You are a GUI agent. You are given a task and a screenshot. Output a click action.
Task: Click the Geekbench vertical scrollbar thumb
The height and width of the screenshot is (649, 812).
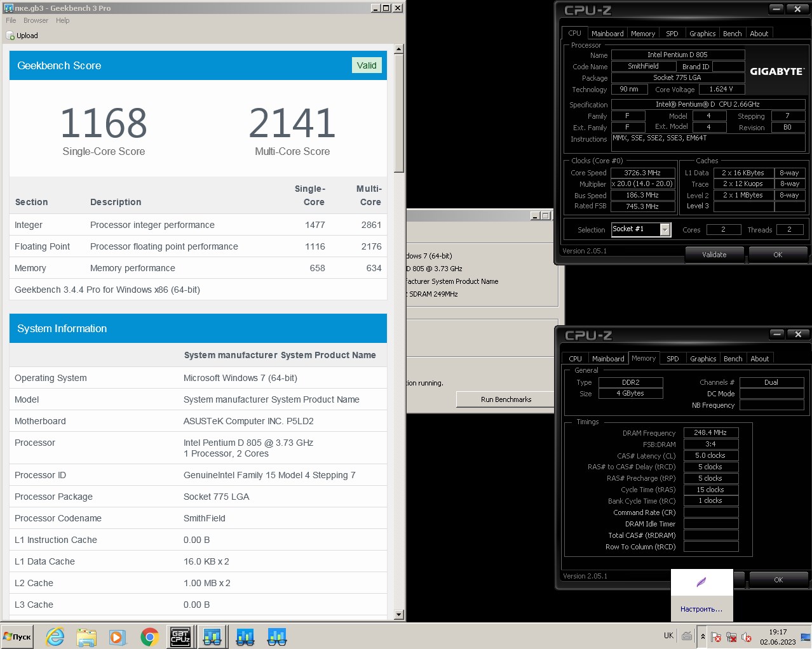[x=399, y=113]
